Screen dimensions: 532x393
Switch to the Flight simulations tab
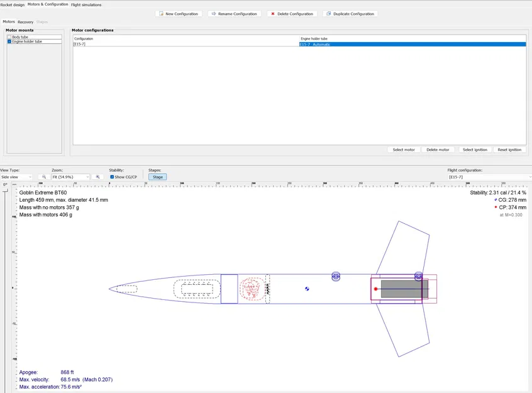click(86, 5)
